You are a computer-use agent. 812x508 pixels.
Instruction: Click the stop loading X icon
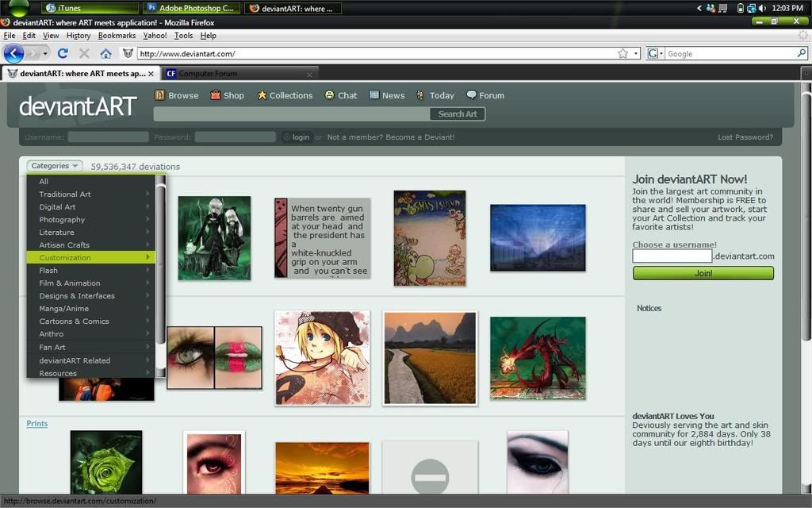pyautogui.click(x=84, y=53)
